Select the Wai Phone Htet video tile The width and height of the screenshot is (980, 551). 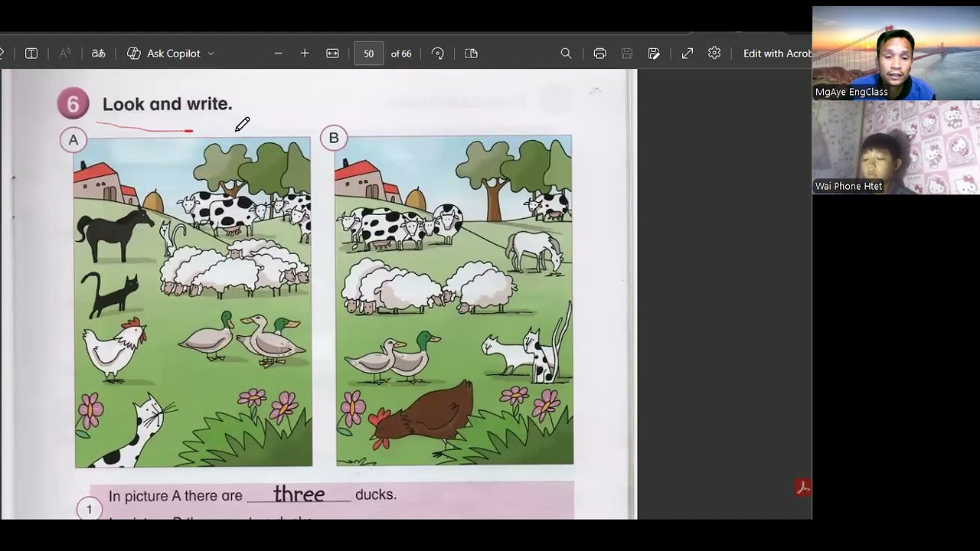(896, 148)
